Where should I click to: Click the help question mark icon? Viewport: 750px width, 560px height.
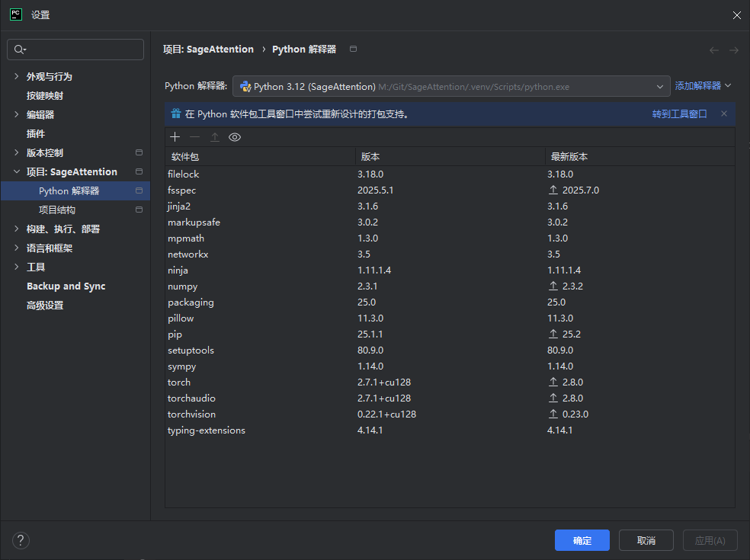21,540
